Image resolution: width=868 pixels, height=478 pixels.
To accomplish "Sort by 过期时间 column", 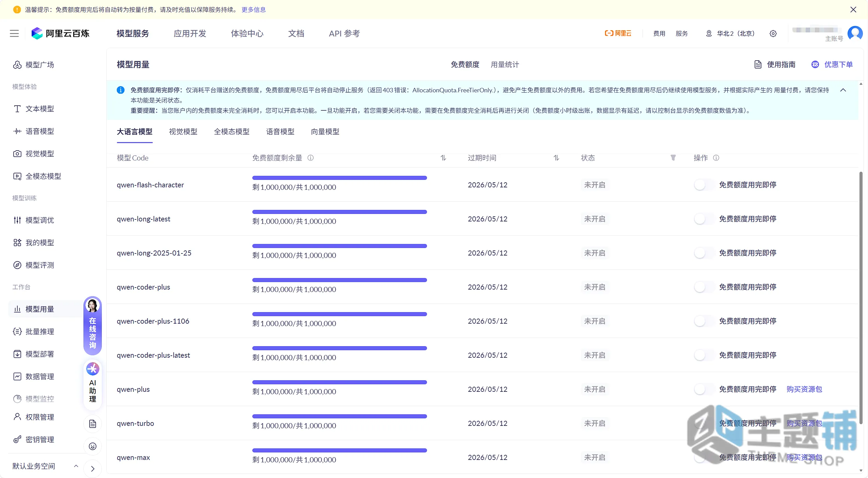I will point(556,158).
